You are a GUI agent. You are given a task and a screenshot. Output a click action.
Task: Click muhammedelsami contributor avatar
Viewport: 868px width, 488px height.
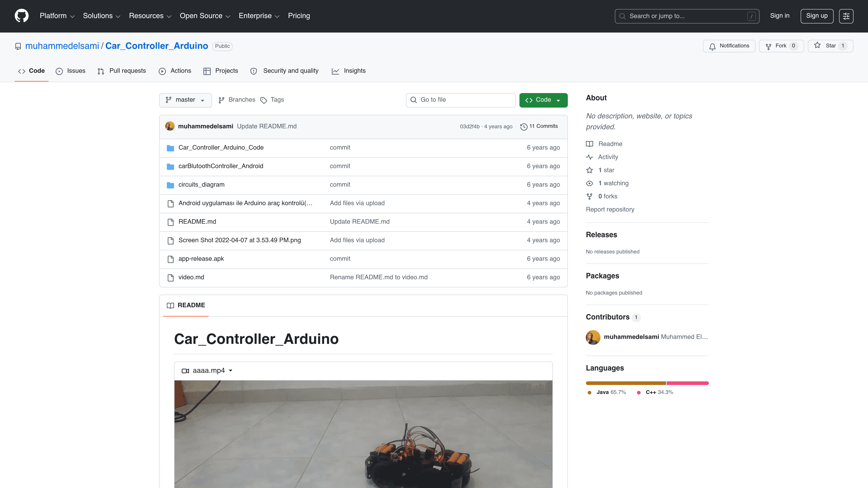(593, 337)
